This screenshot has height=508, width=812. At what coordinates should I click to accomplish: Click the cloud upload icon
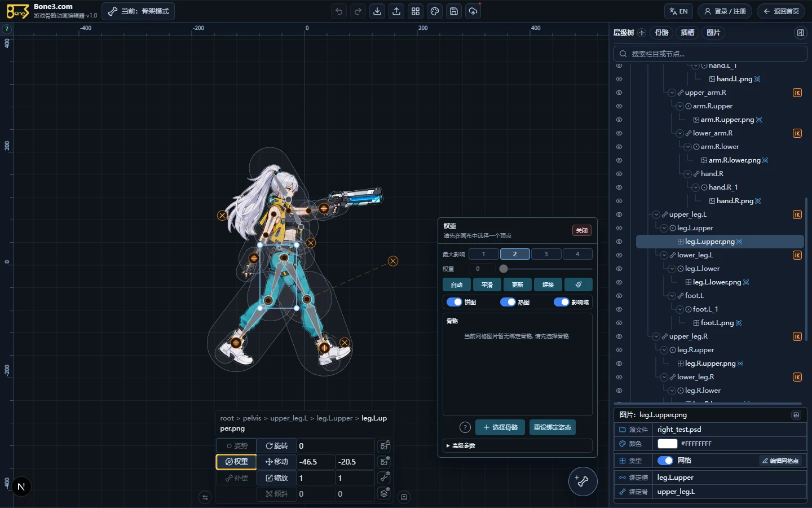coord(473,11)
